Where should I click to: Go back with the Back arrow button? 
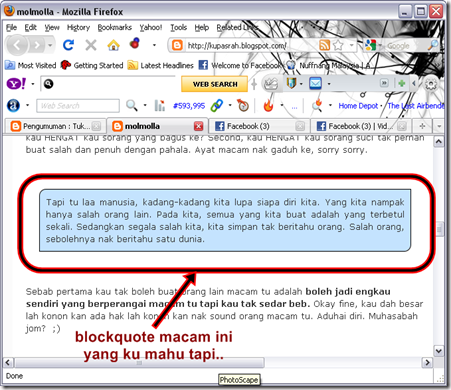pyautogui.click(x=17, y=45)
